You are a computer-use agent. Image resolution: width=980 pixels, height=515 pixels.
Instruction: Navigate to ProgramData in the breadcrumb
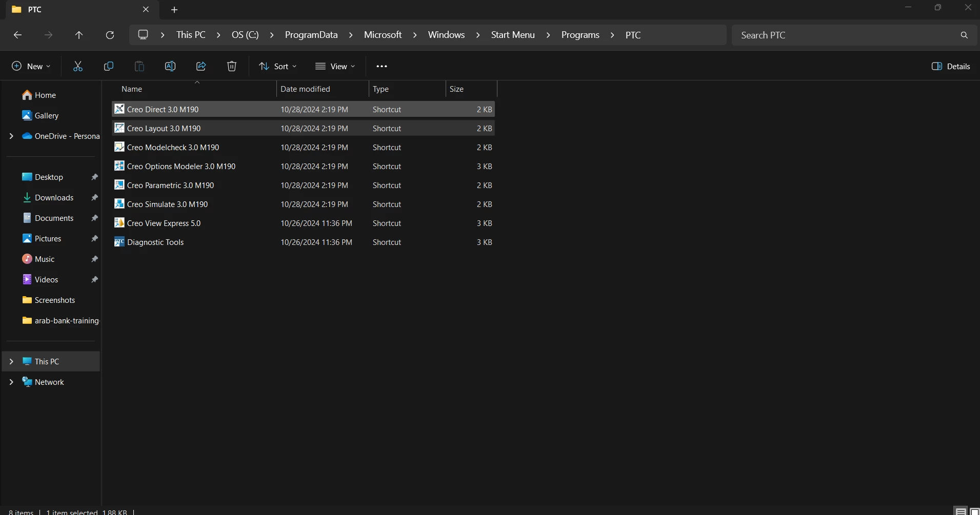(311, 35)
